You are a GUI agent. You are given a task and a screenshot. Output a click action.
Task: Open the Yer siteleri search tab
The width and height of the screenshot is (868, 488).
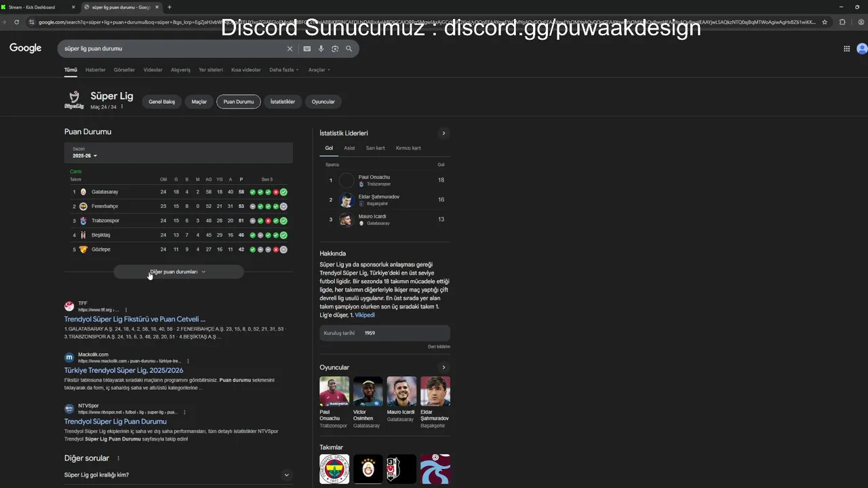click(211, 70)
